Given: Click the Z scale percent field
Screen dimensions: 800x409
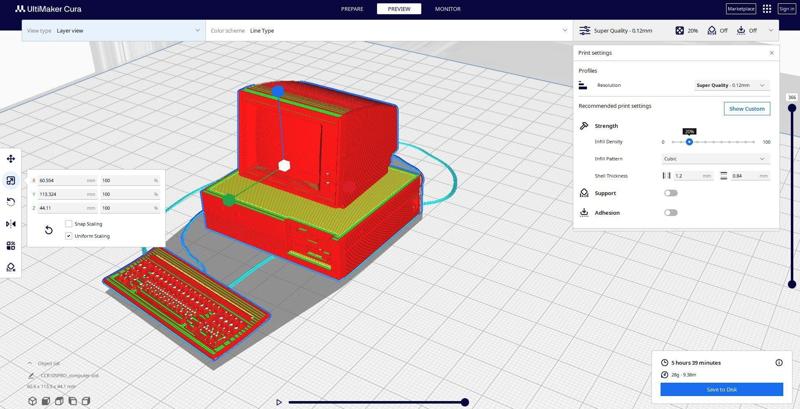Looking at the screenshot, I should (130, 208).
